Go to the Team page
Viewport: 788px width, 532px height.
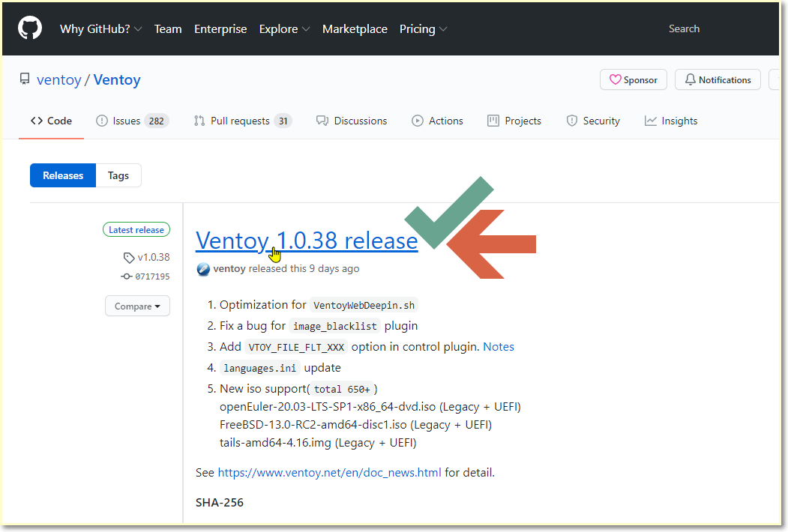pos(168,29)
